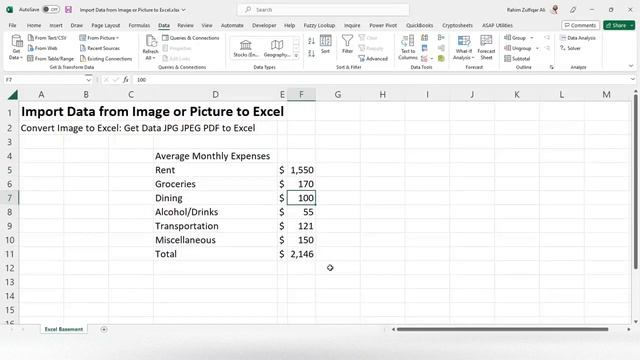Launch Data Analysis tools

578,38
